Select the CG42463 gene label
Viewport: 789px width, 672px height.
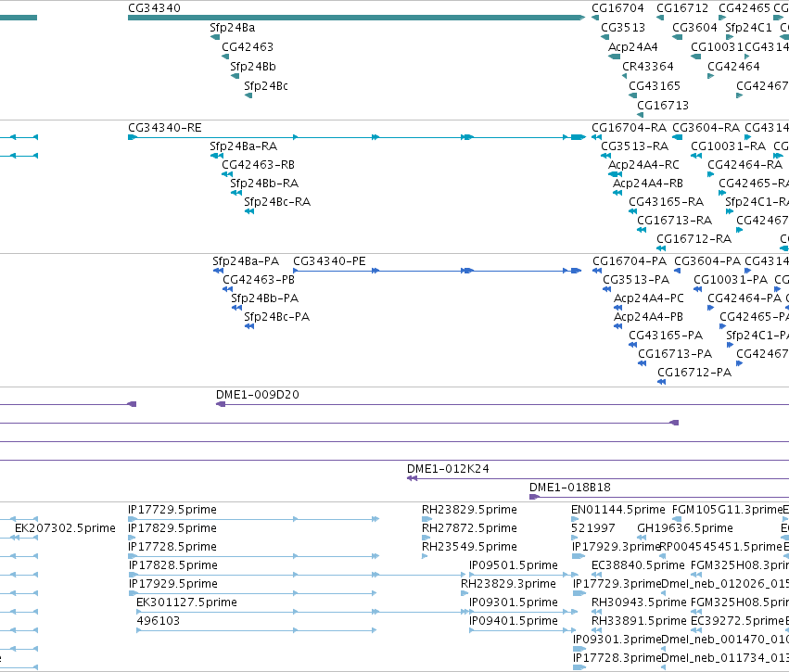point(247,46)
